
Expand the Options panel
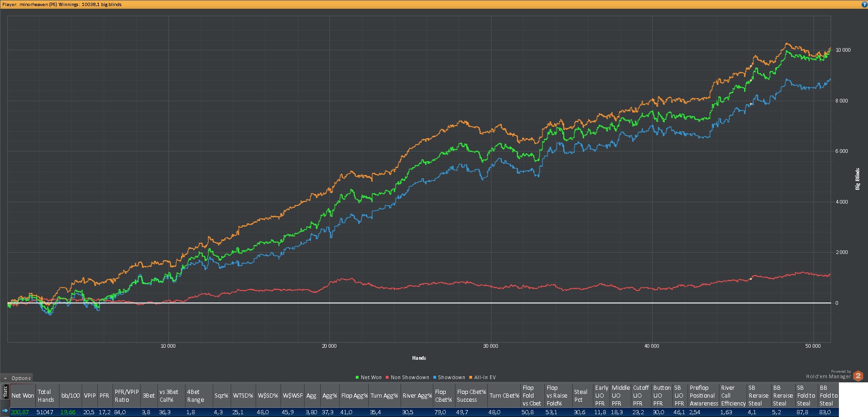(17, 378)
